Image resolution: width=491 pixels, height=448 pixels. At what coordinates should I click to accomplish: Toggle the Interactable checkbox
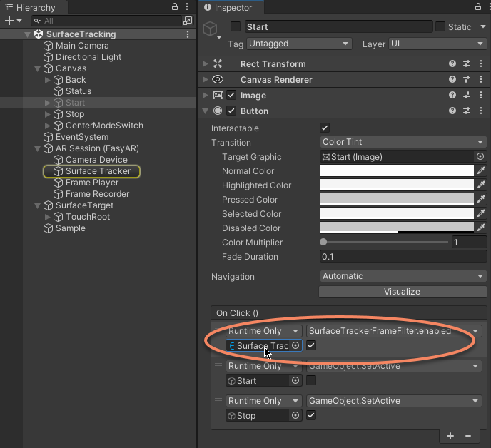click(x=325, y=128)
